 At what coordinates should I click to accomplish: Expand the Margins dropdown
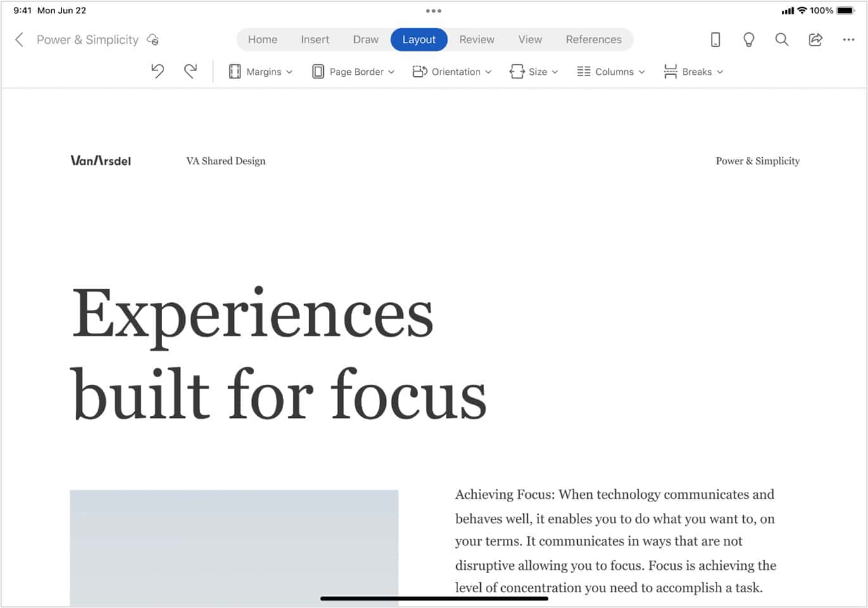coord(260,72)
